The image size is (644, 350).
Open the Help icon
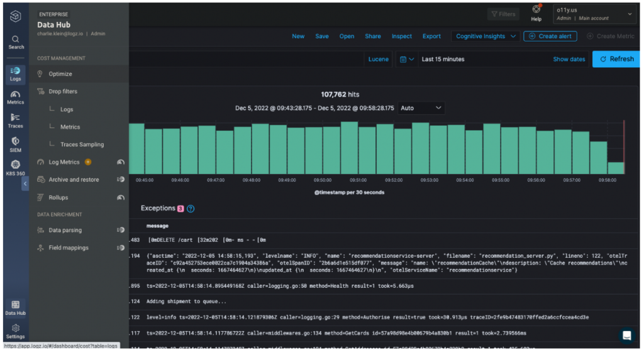tap(536, 13)
